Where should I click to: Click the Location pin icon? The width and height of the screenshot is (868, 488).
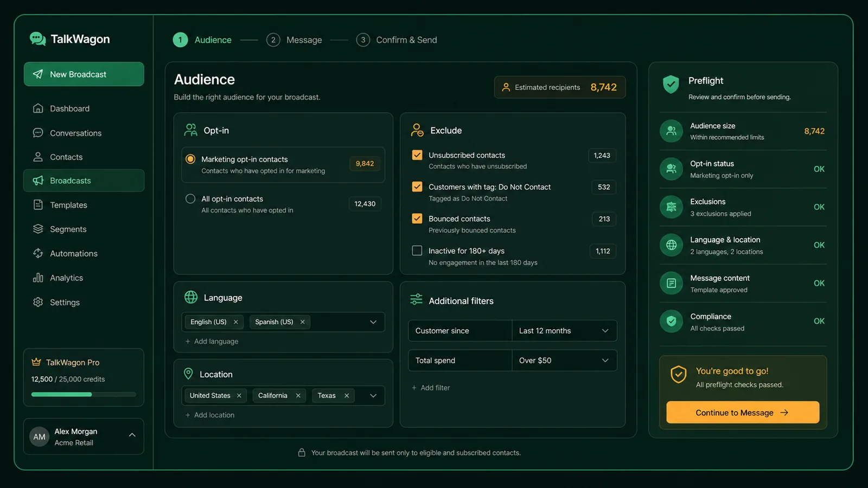(188, 374)
